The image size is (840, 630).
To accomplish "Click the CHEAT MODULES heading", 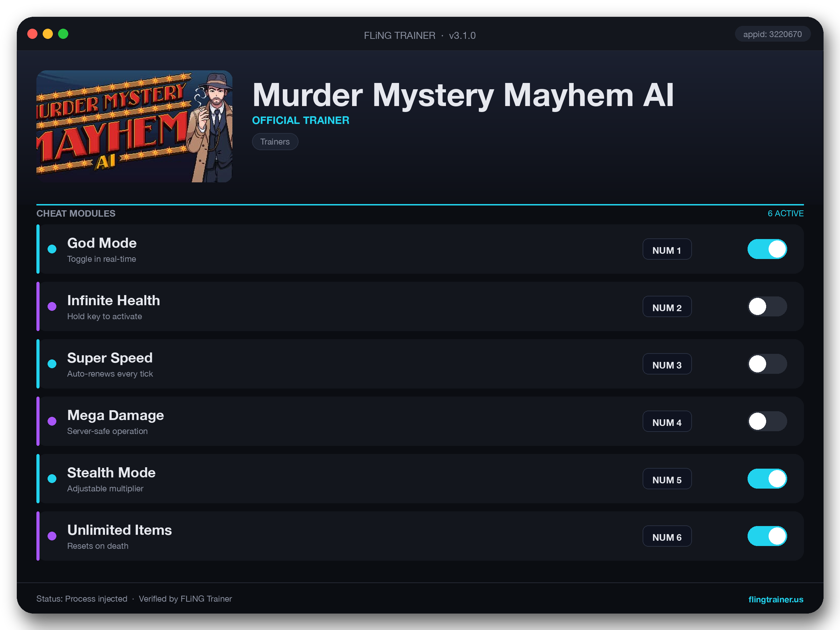I will coord(76,213).
